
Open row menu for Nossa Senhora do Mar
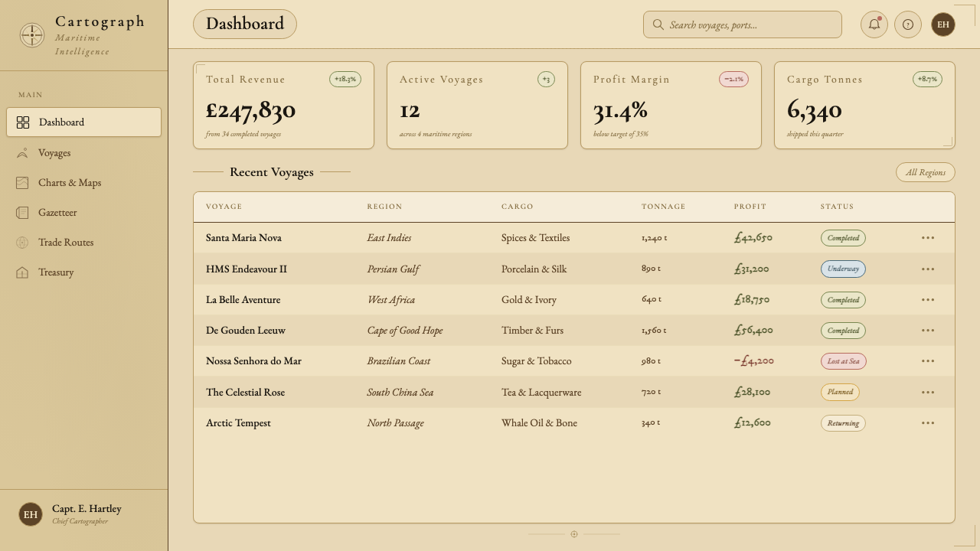coord(928,361)
